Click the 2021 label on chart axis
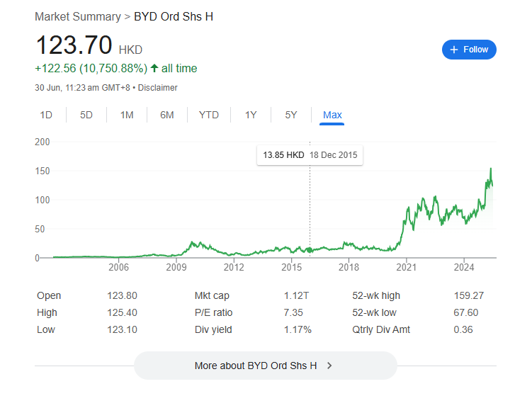Screen dimensions: 532x396 tap(406, 267)
